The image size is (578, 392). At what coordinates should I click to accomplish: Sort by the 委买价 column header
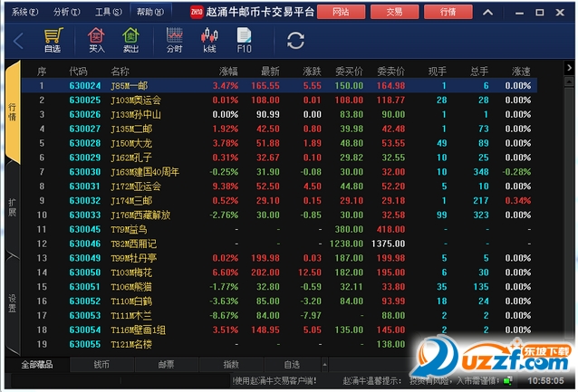[x=349, y=72]
